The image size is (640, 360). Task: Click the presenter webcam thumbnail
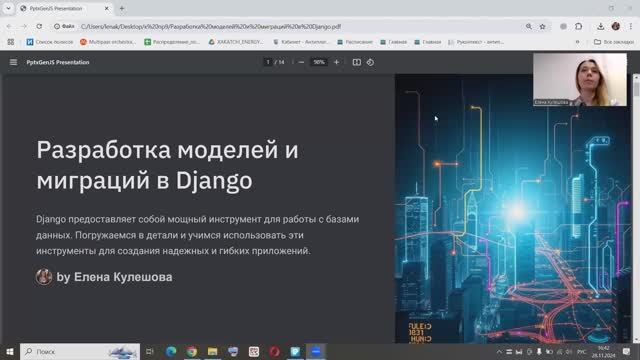click(580, 80)
